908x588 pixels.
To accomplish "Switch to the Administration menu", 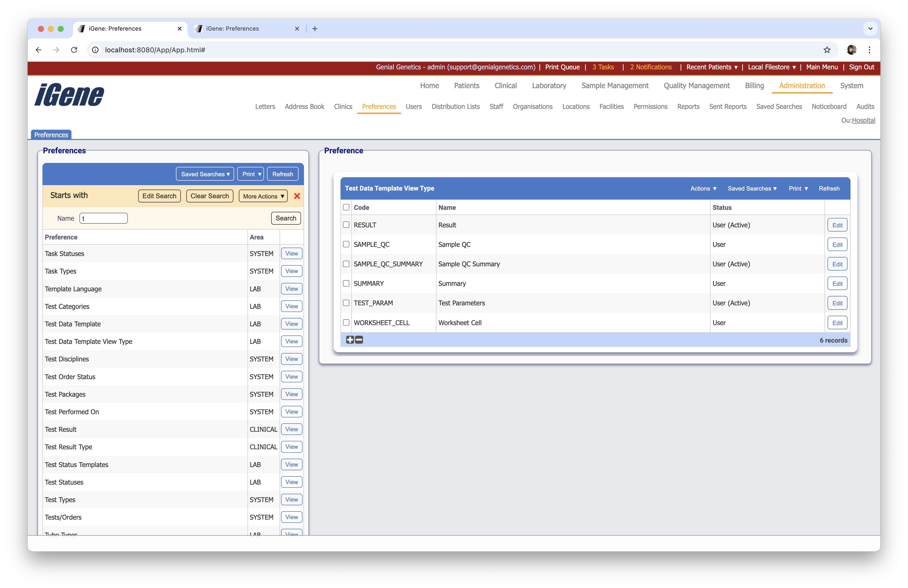I will pyautogui.click(x=802, y=85).
